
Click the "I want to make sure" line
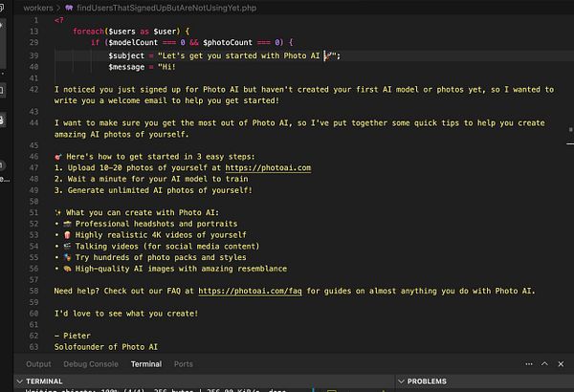299,128
